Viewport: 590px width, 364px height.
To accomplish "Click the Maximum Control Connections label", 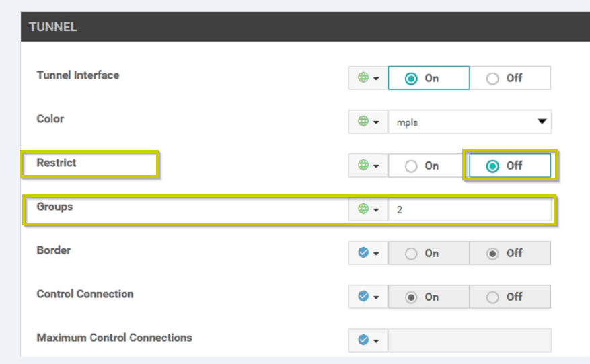I will pyautogui.click(x=114, y=338).
